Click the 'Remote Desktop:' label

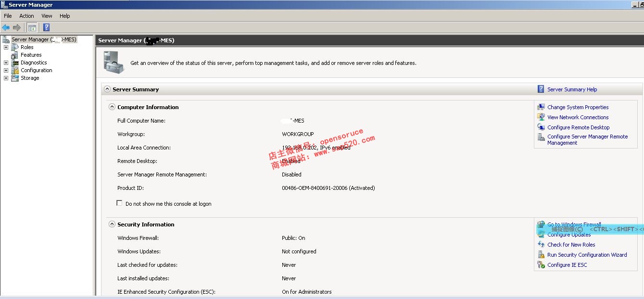pyautogui.click(x=137, y=161)
